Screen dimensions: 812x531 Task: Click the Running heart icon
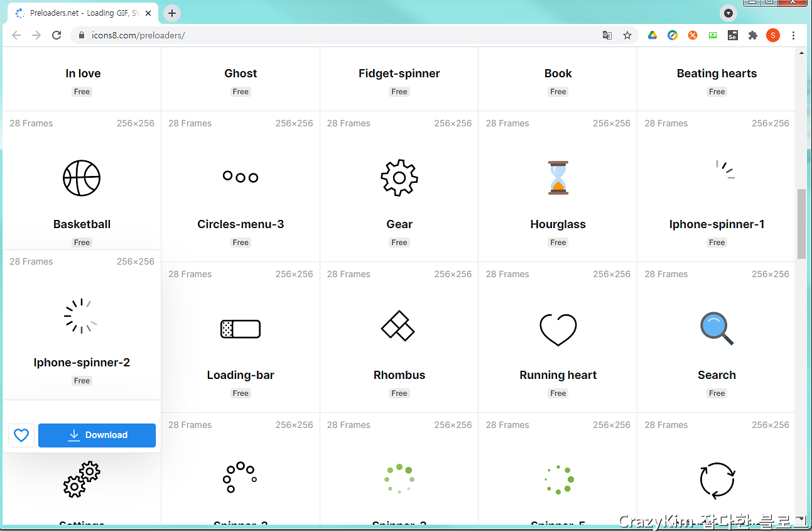558,330
